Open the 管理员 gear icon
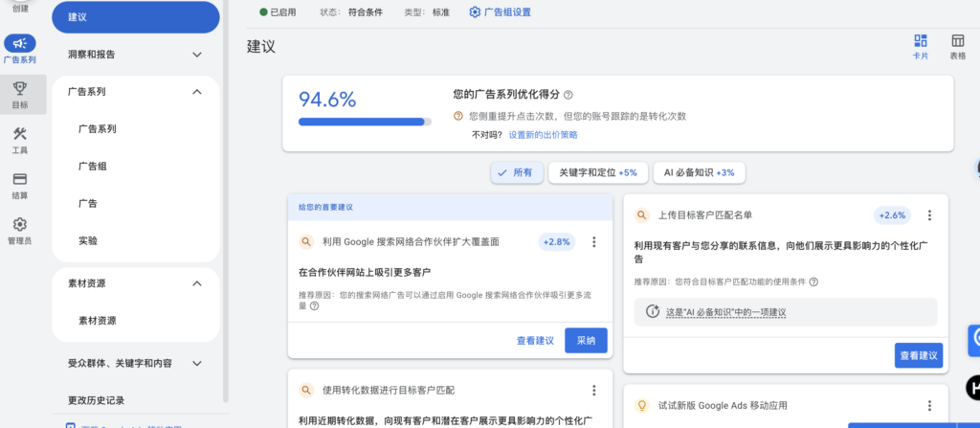980x428 pixels. click(20, 224)
